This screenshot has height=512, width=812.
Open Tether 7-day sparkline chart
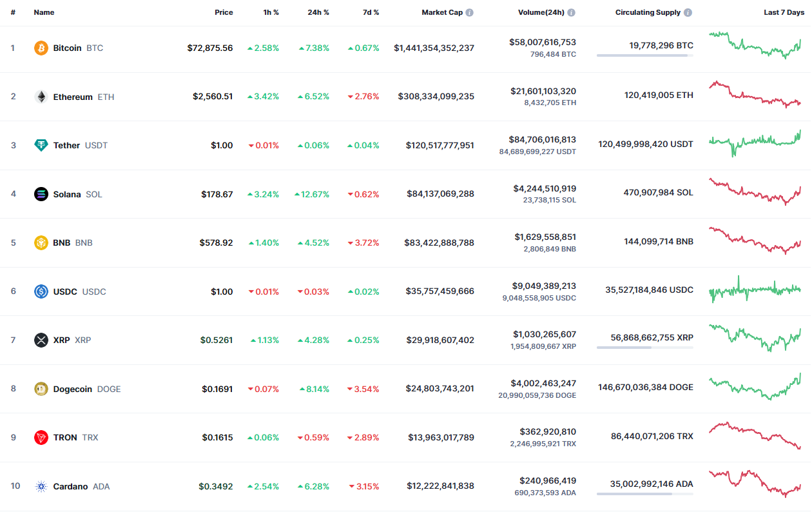tap(755, 143)
